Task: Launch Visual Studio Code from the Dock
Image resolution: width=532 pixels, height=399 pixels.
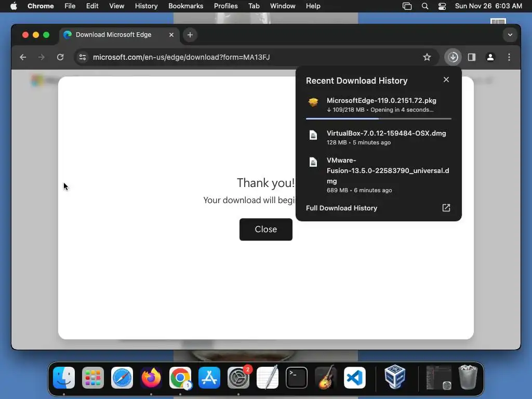Action: tap(355, 378)
